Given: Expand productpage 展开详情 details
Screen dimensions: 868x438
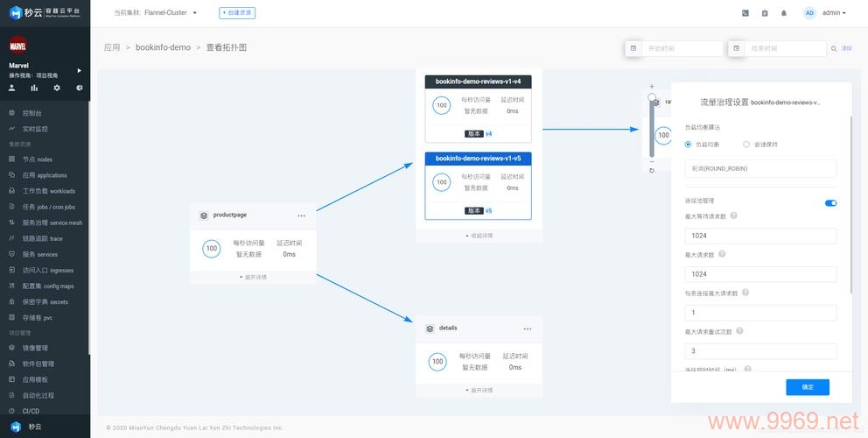Looking at the screenshot, I should coord(253,277).
